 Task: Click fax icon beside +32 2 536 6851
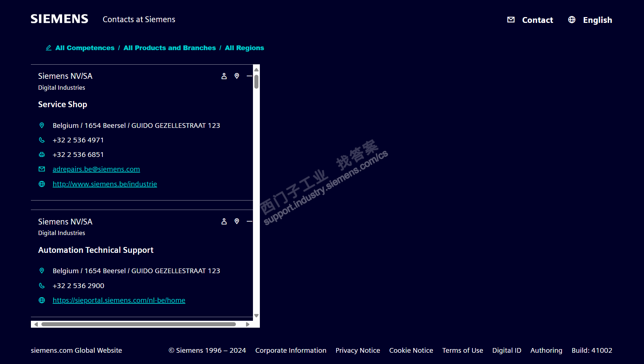(42, 154)
